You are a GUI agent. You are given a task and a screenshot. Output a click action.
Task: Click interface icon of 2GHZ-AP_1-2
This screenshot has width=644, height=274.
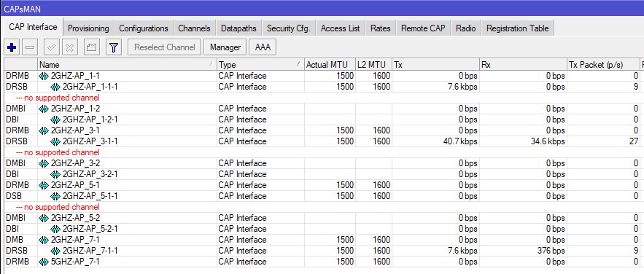(x=44, y=109)
